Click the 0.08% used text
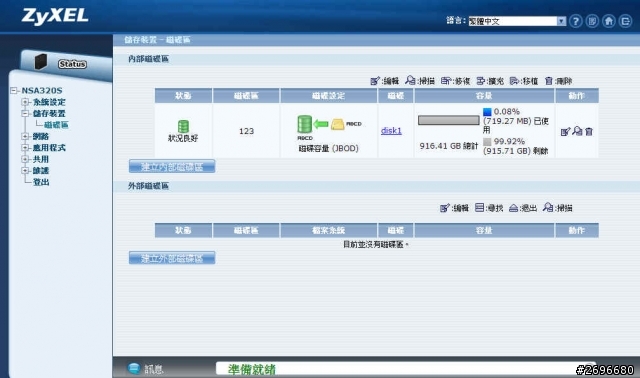Screen dimensions: 640x378 (x=507, y=111)
